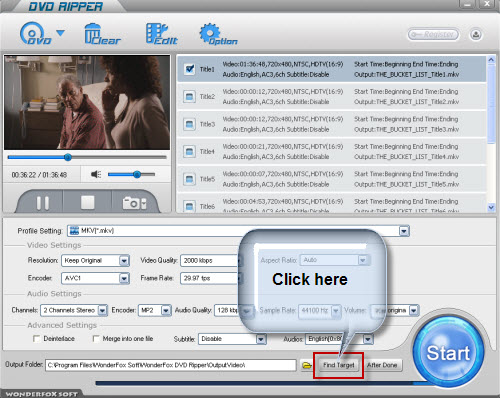Click the big blue Start button
This screenshot has width=500, height=398.
[x=448, y=352]
